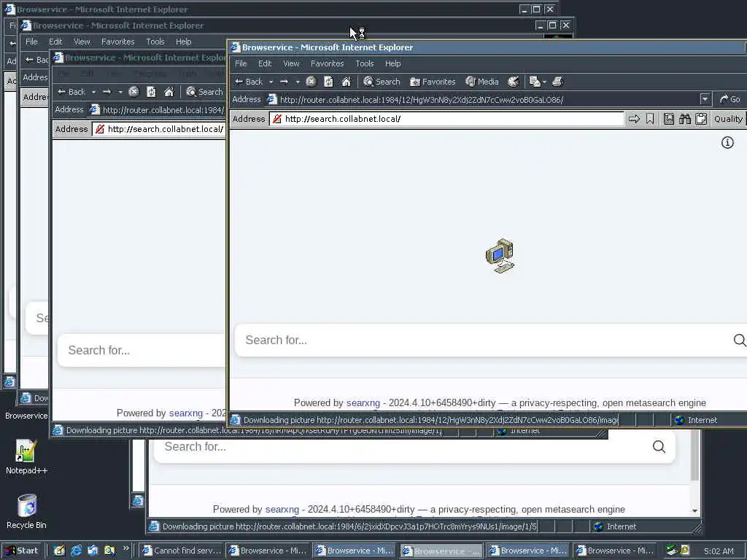
Task: Open Tools menu in the front window
Action: tap(365, 63)
